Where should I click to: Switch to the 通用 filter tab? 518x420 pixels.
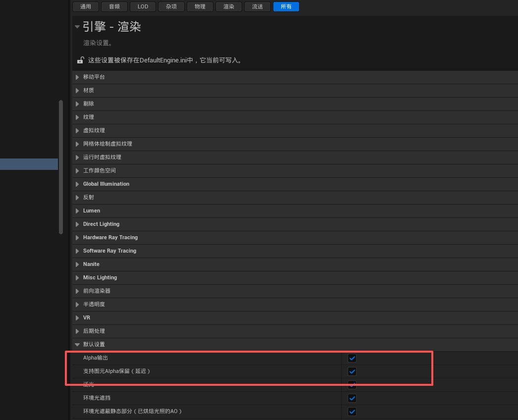click(86, 6)
